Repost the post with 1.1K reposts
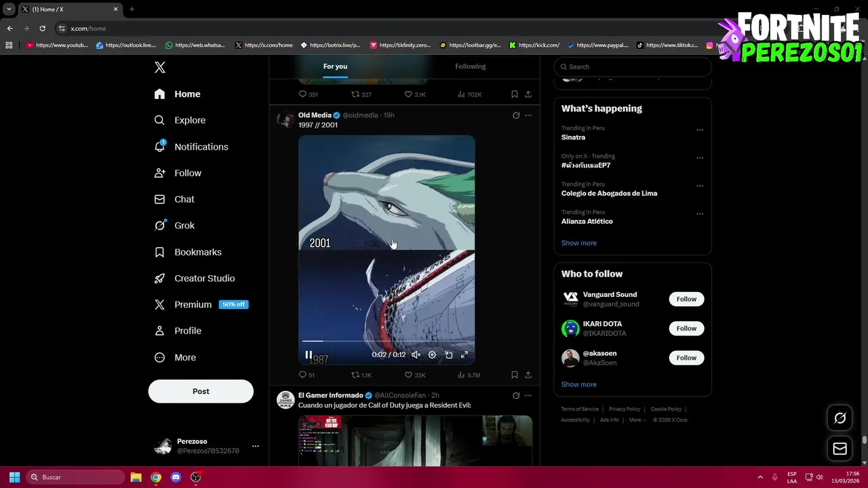The image size is (868, 488). pyautogui.click(x=361, y=375)
